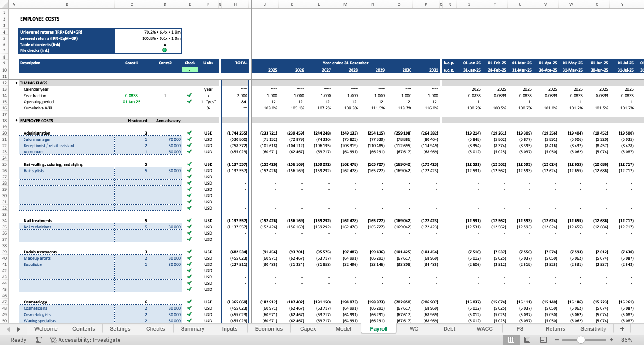Switch to the Model sheet
This screenshot has height=345, width=644.
[343, 329]
